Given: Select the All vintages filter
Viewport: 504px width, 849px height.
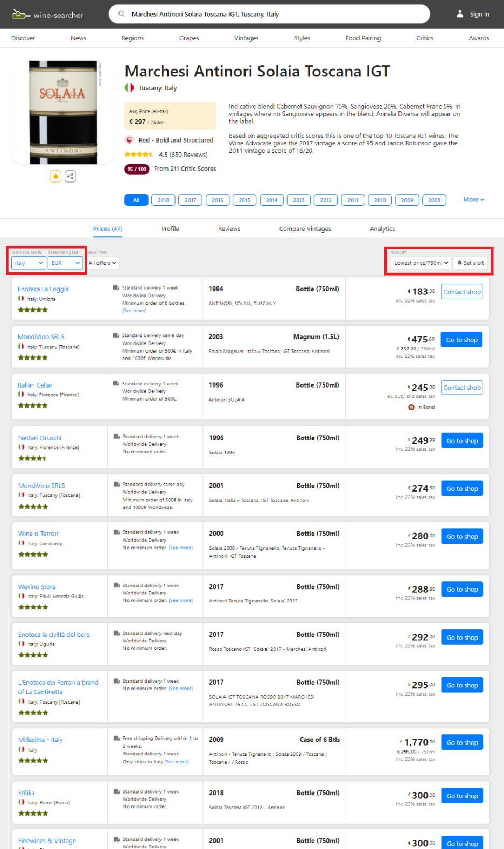Looking at the screenshot, I should point(136,200).
